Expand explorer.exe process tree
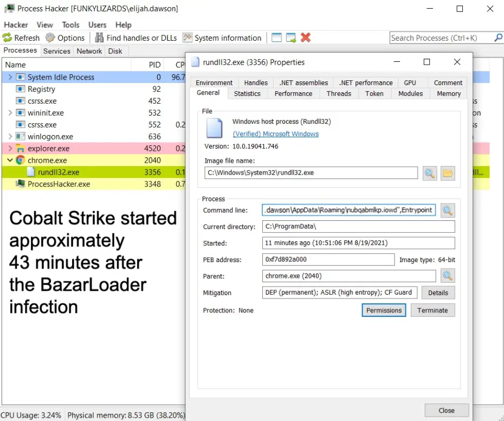 (10, 148)
